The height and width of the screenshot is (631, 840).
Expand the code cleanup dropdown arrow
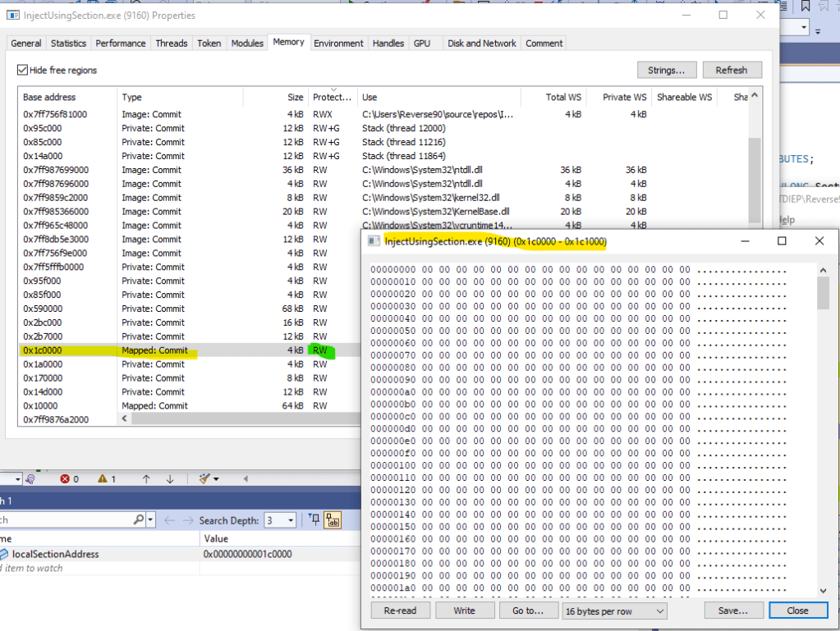216,479
